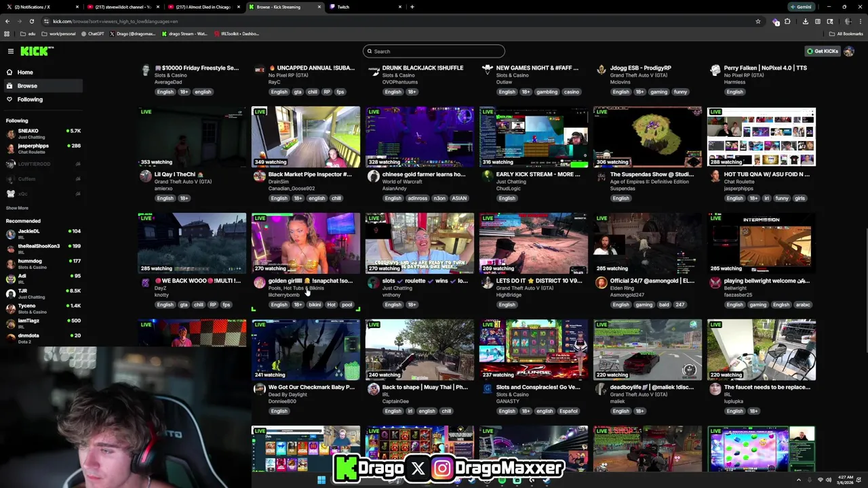Open the Windows Start button
Viewport: 868px width, 488px height.
[321, 480]
